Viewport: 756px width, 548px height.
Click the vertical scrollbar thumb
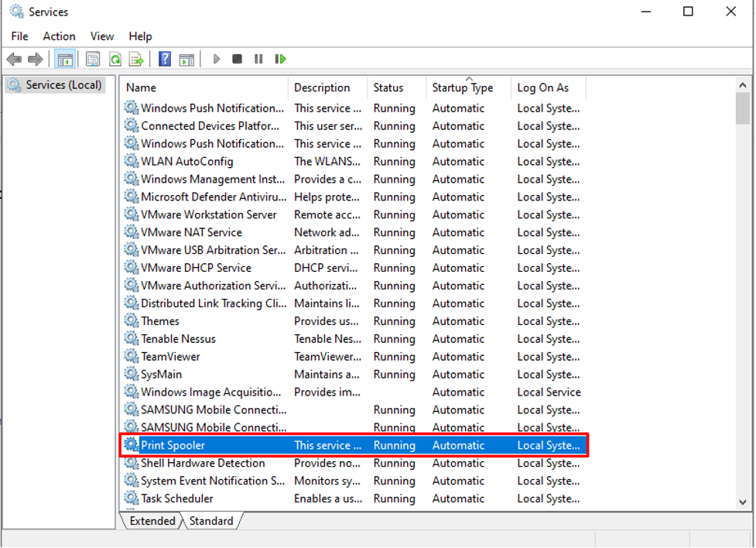click(743, 108)
